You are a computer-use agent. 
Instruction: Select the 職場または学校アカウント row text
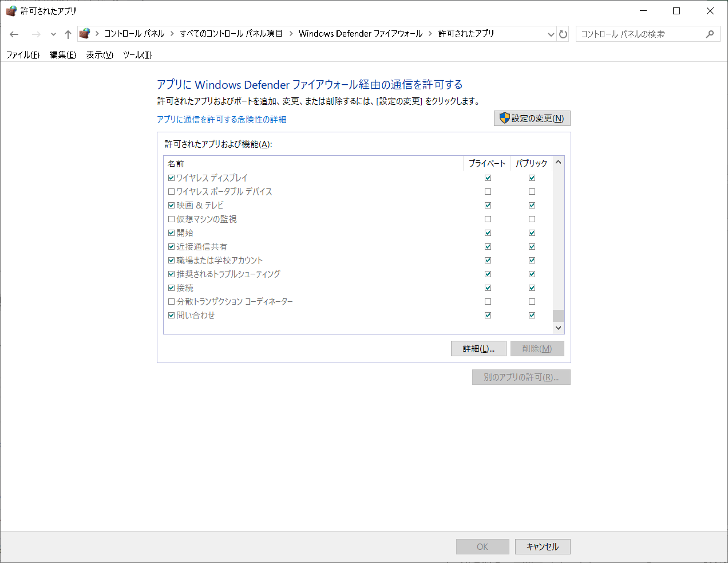coord(220,260)
